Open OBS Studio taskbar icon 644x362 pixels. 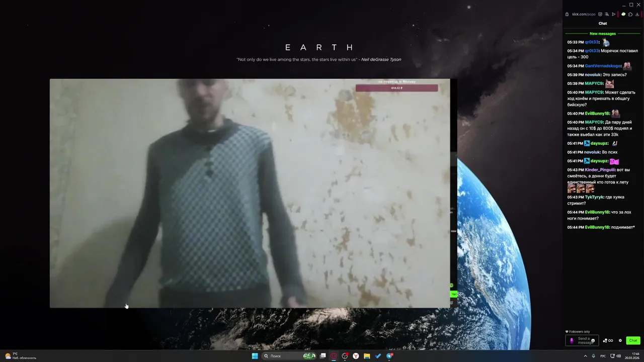(x=345, y=356)
